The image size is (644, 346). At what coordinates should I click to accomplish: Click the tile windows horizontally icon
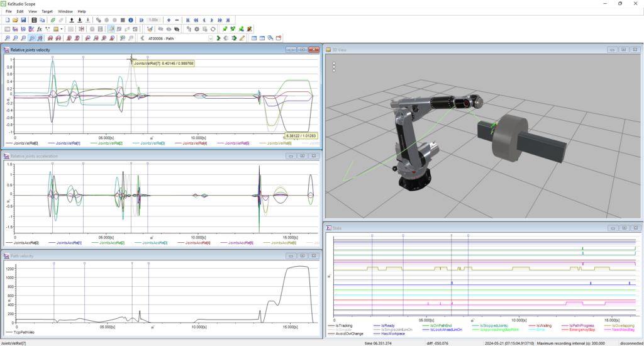point(254,38)
